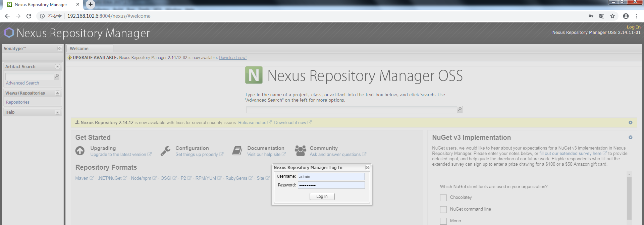
Task: Expand the Help panel
Action: (x=57, y=112)
